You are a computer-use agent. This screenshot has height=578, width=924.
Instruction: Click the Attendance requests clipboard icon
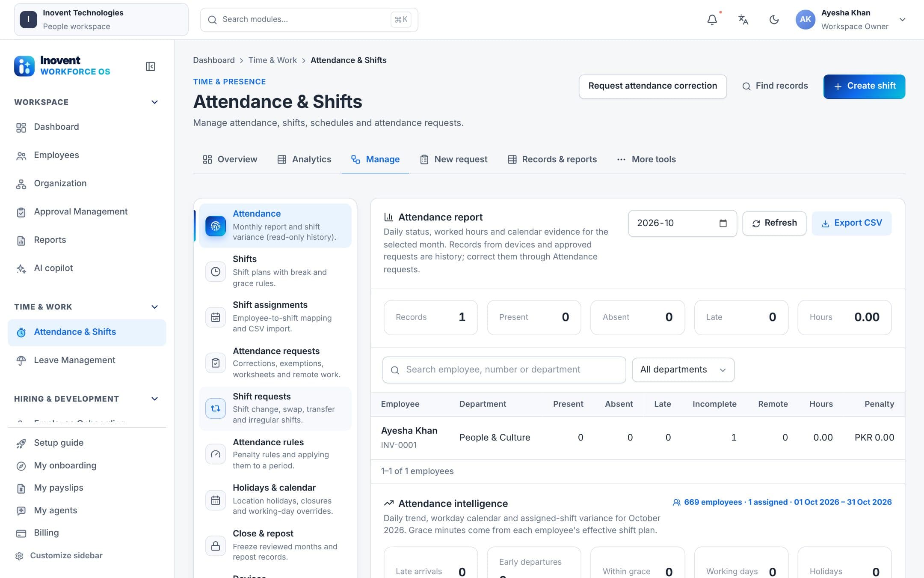tap(216, 363)
